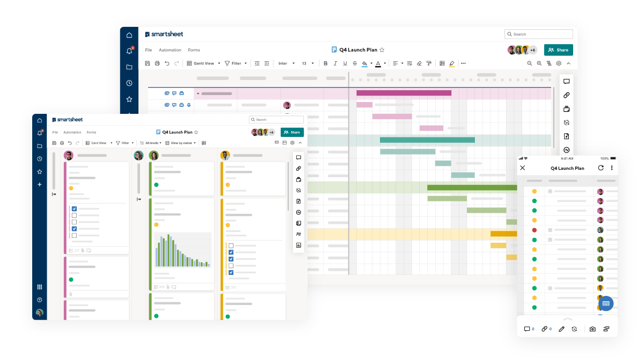The image size is (644, 363).
Task: Click Save icon in Gantt window toolbar
Action: (148, 63)
